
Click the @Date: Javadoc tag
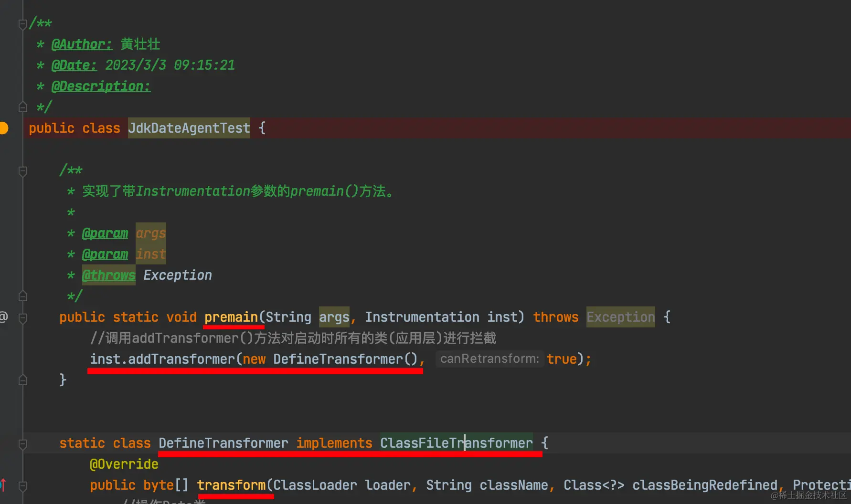[74, 65]
